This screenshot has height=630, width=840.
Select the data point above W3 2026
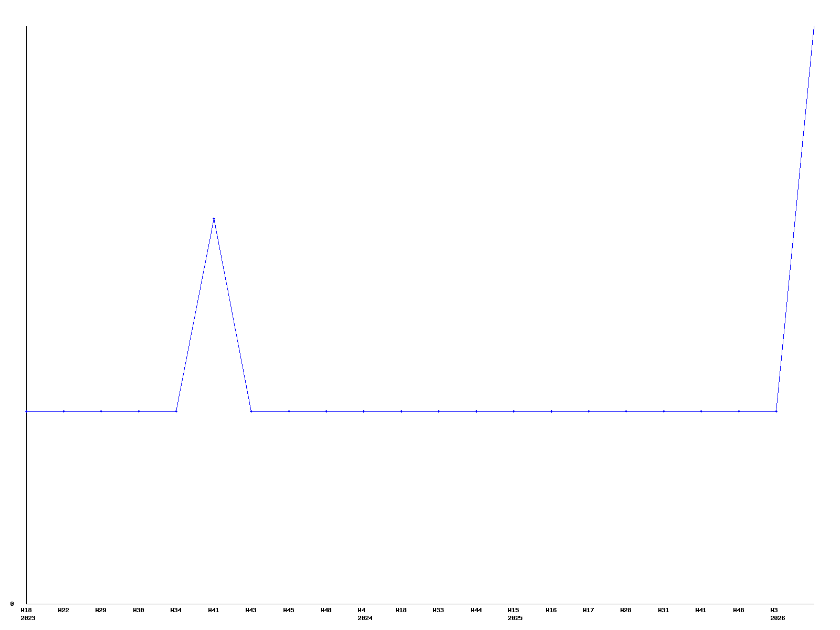[776, 411]
